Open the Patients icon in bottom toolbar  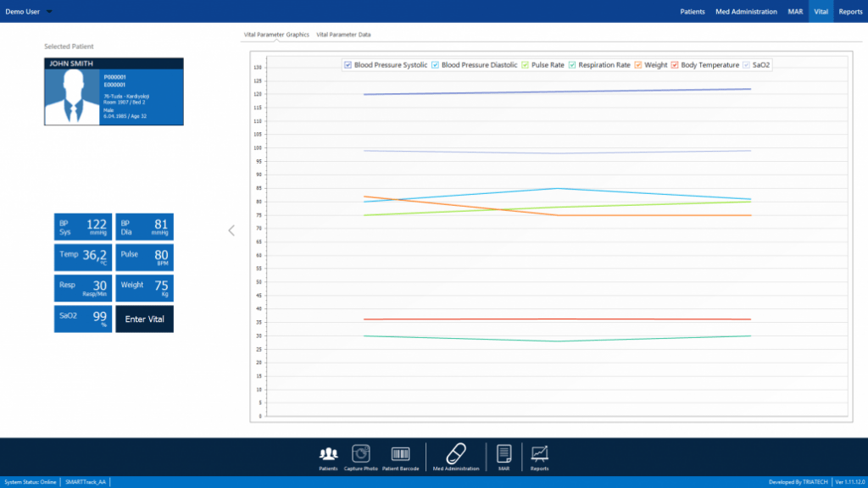click(x=328, y=454)
